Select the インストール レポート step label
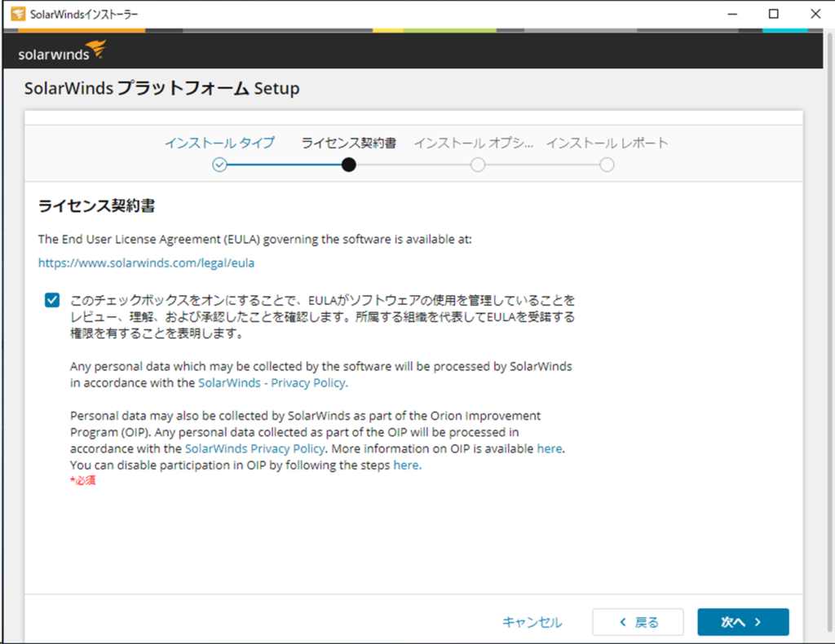 (607, 143)
